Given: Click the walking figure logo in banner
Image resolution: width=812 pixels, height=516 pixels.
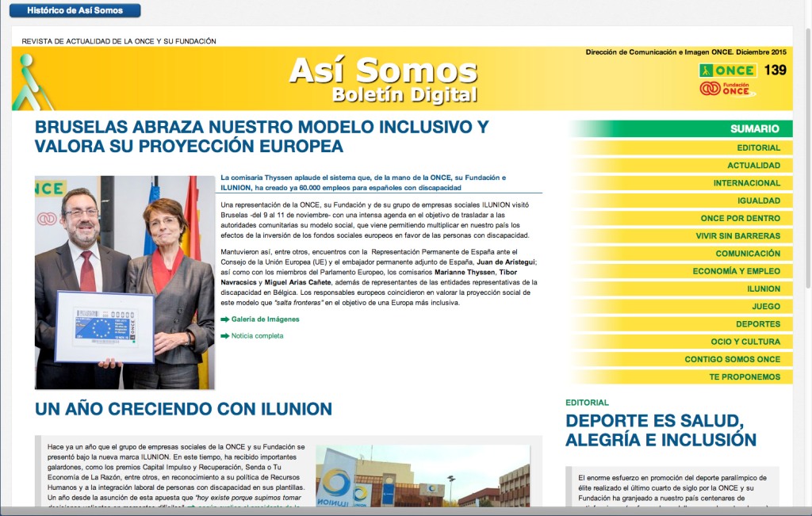Looking at the screenshot, I should (x=32, y=82).
